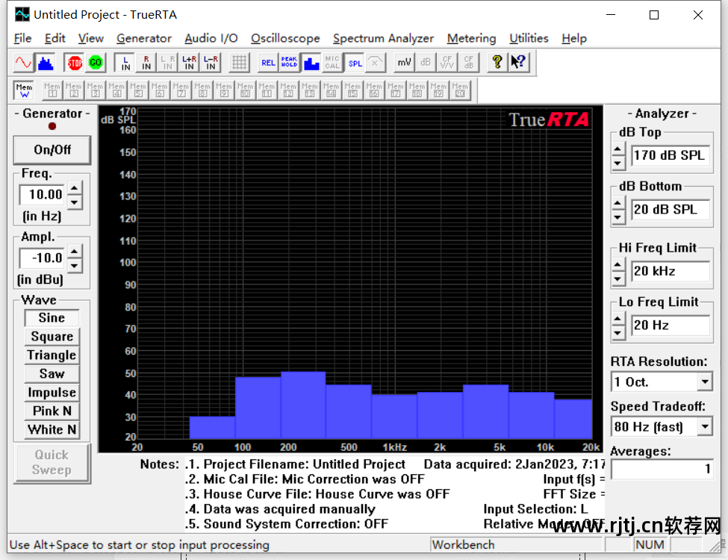
Task: Click the Averages input field
Action: 662,469
